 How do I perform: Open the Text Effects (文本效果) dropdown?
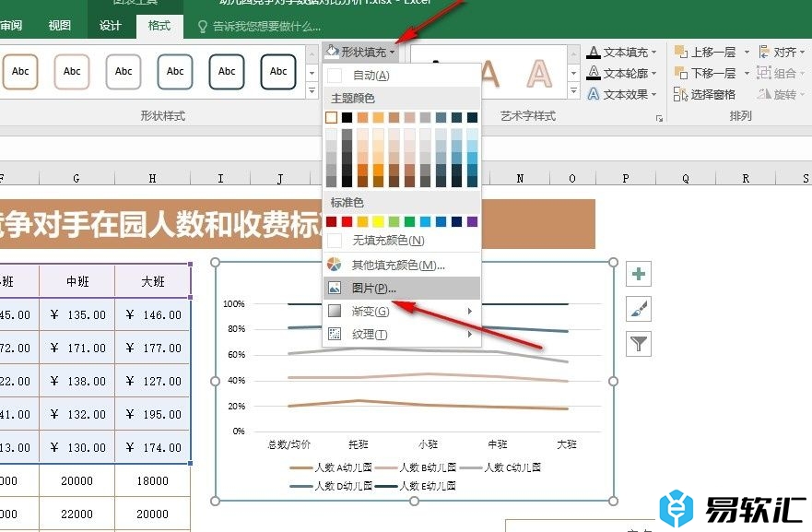click(622, 94)
